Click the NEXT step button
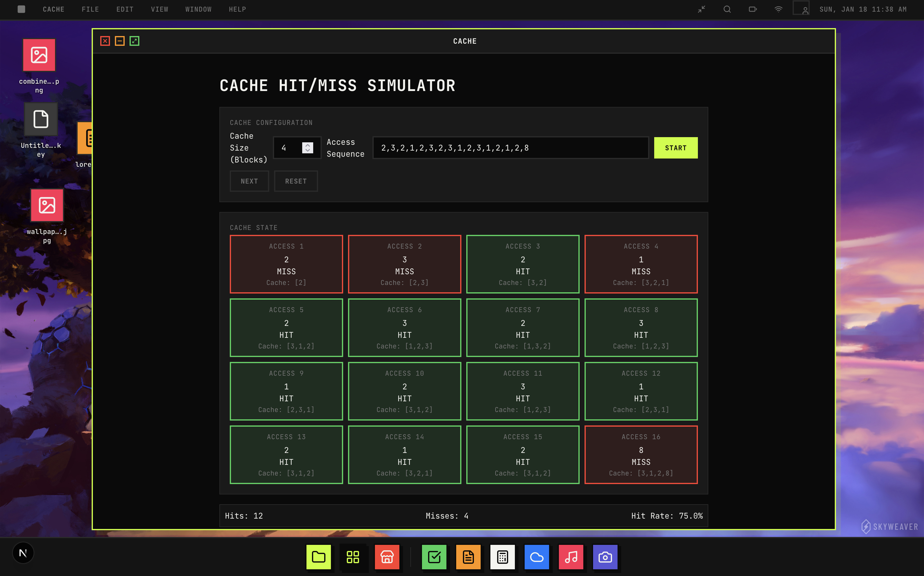 [249, 181]
